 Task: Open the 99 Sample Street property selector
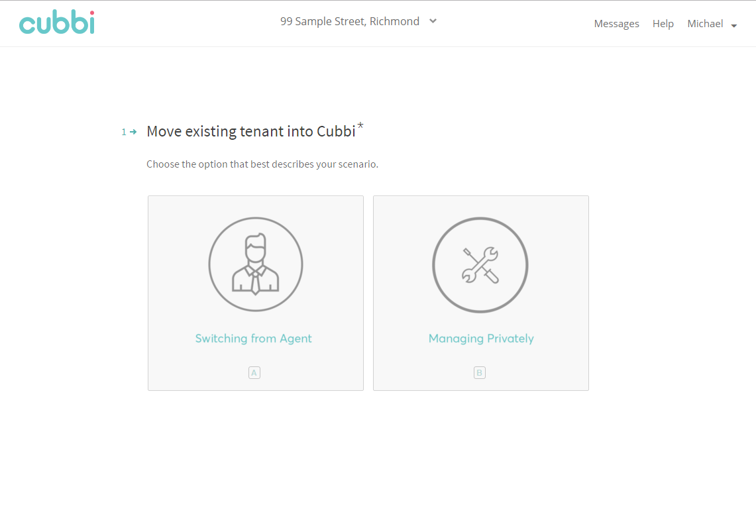coord(350,21)
